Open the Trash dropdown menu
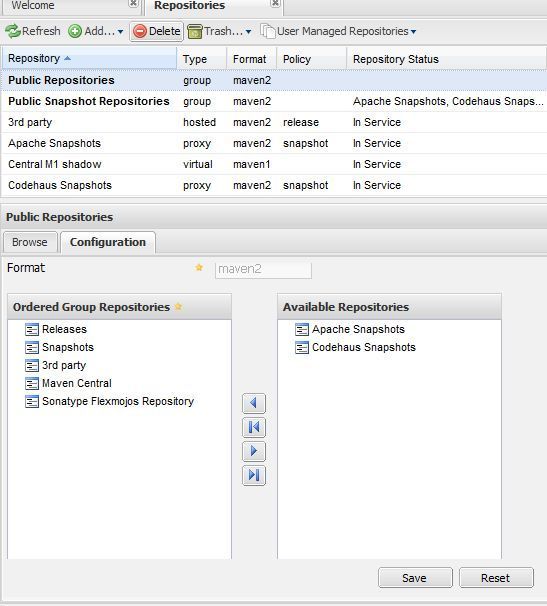 (219, 31)
